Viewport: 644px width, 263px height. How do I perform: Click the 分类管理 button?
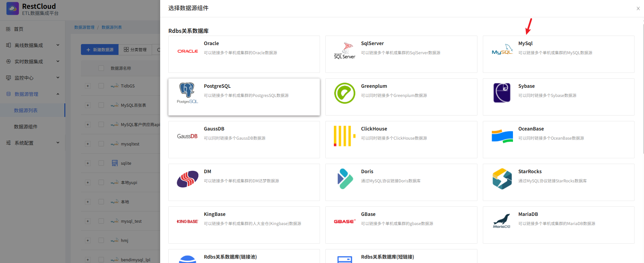135,49
